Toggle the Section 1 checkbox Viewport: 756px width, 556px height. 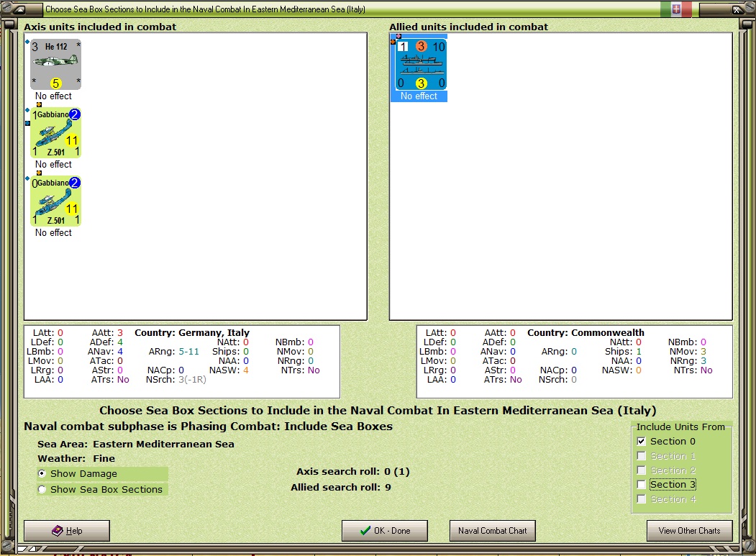tap(641, 456)
